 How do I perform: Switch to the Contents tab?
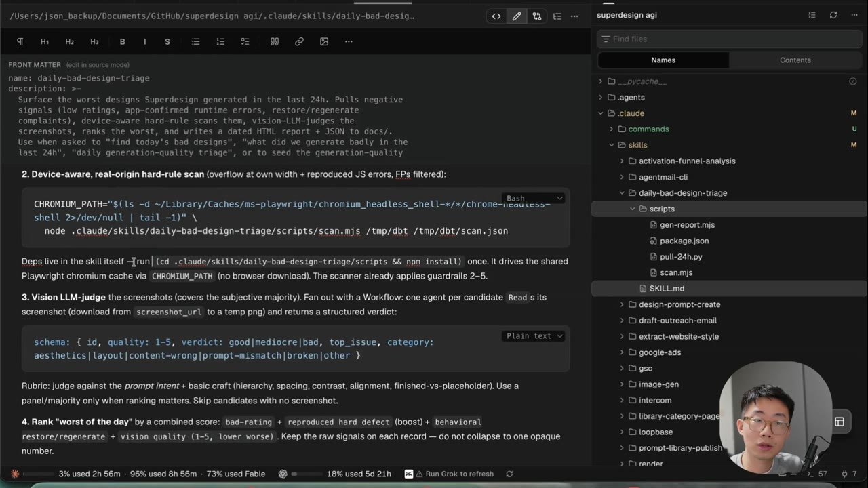(x=795, y=60)
